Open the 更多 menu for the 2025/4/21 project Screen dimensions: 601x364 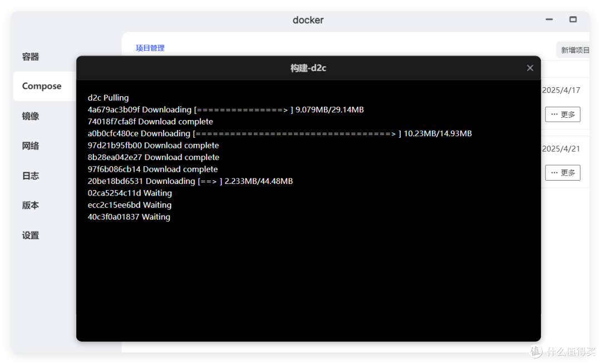tap(562, 172)
